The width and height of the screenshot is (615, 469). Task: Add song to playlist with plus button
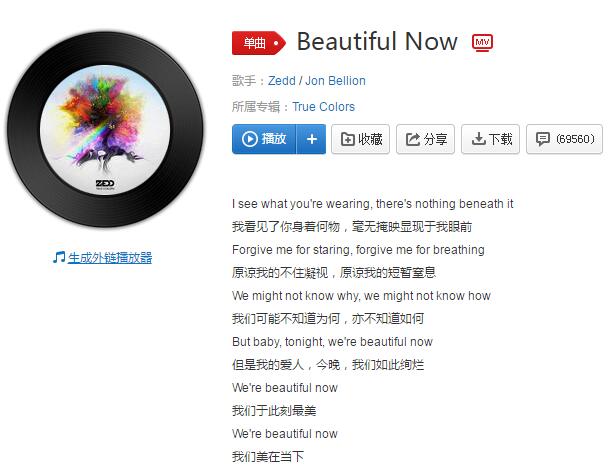tap(311, 139)
